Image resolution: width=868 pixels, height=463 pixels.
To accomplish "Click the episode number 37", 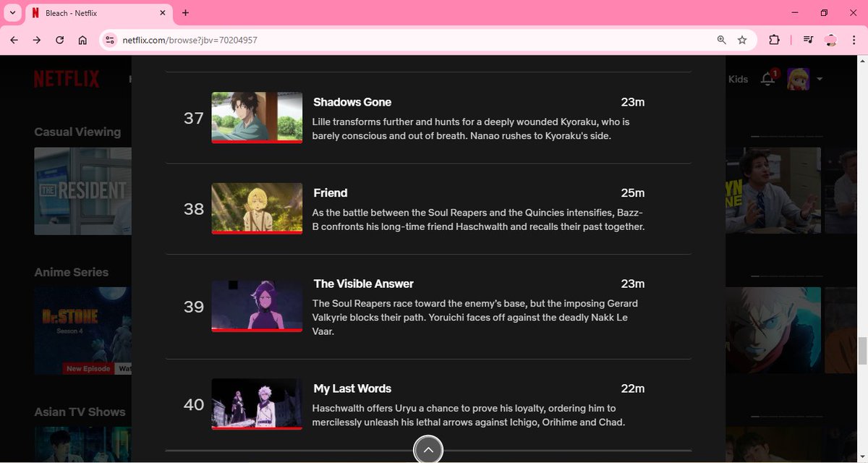I will (x=194, y=118).
